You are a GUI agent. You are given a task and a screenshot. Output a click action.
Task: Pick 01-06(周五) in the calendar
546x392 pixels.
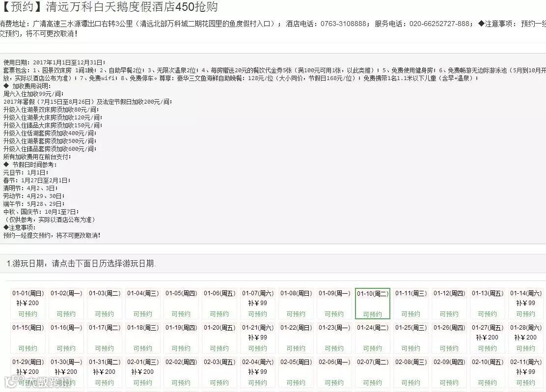click(x=219, y=304)
